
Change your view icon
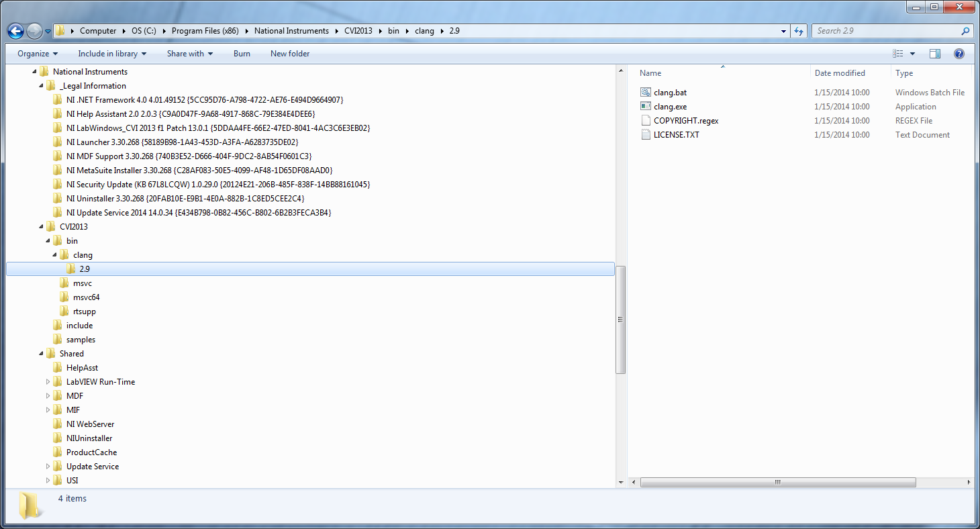(898, 54)
